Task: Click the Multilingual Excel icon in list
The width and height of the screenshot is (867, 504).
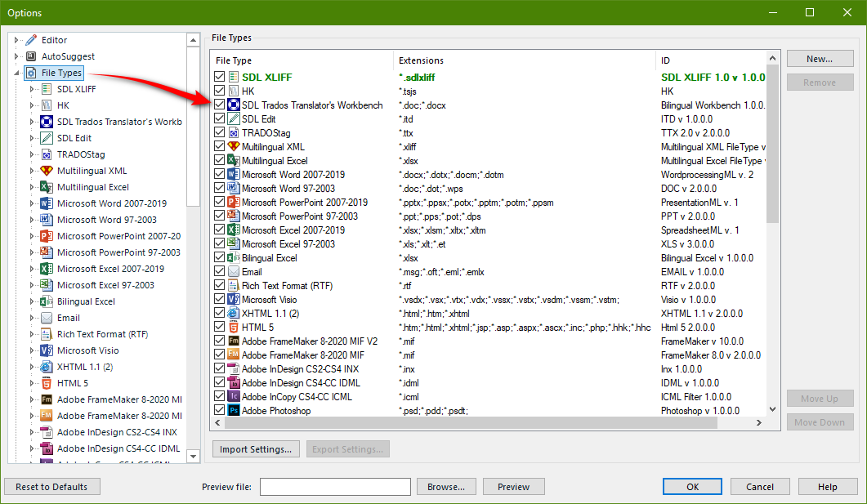Action: point(234,160)
